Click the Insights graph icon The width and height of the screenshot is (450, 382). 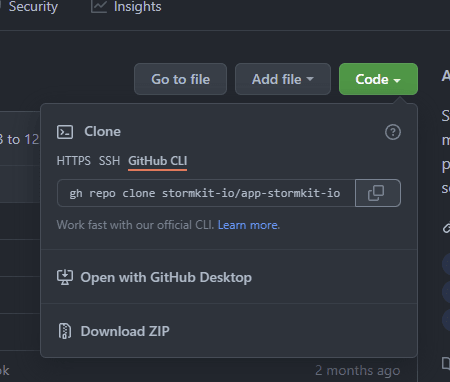[x=99, y=7]
